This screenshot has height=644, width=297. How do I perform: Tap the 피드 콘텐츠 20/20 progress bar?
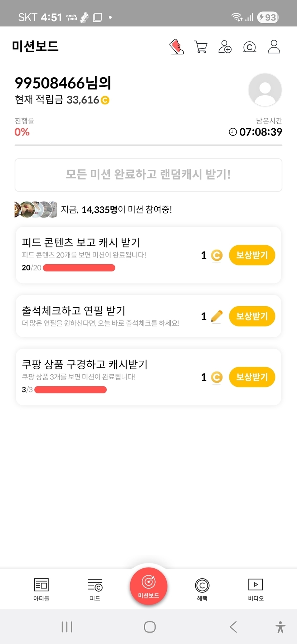(x=79, y=268)
